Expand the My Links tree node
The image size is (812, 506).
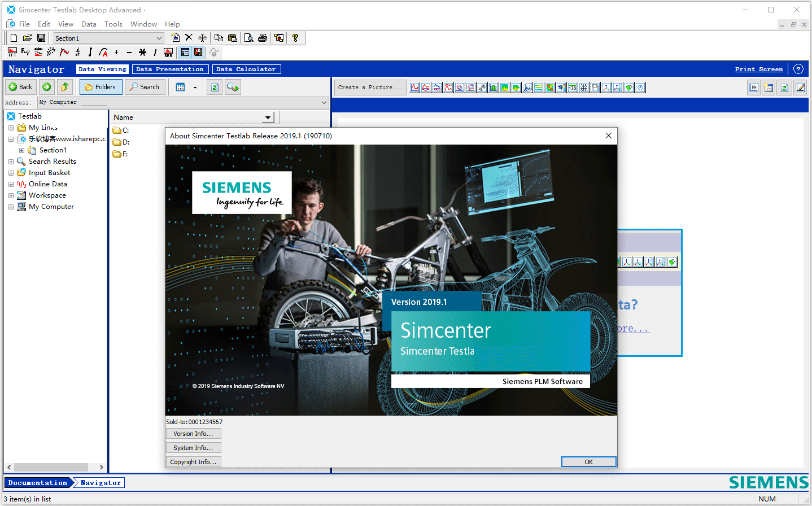(x=11, y=128)
